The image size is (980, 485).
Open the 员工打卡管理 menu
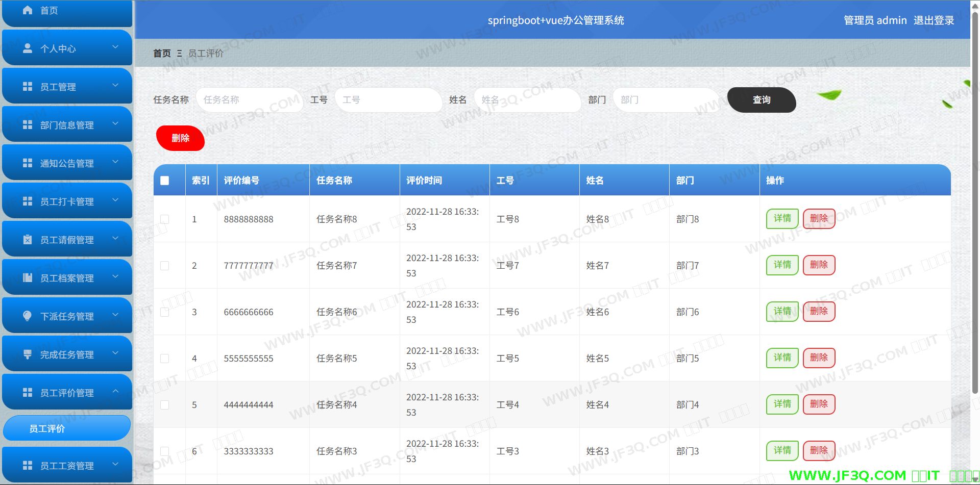click(x=67, y=201)
